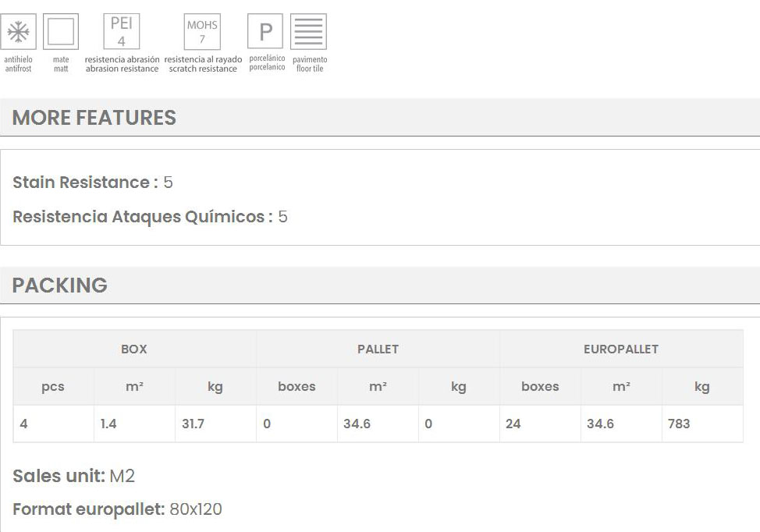This screenshot has height=532, width=760.
Task: Click the PACKING section header
Action: 60,286
